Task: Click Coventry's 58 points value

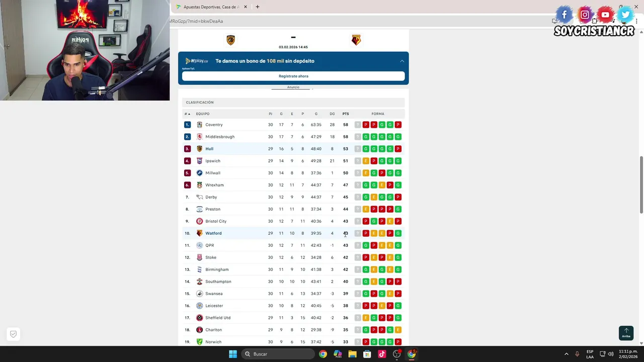Action: [x=346, y=125]
